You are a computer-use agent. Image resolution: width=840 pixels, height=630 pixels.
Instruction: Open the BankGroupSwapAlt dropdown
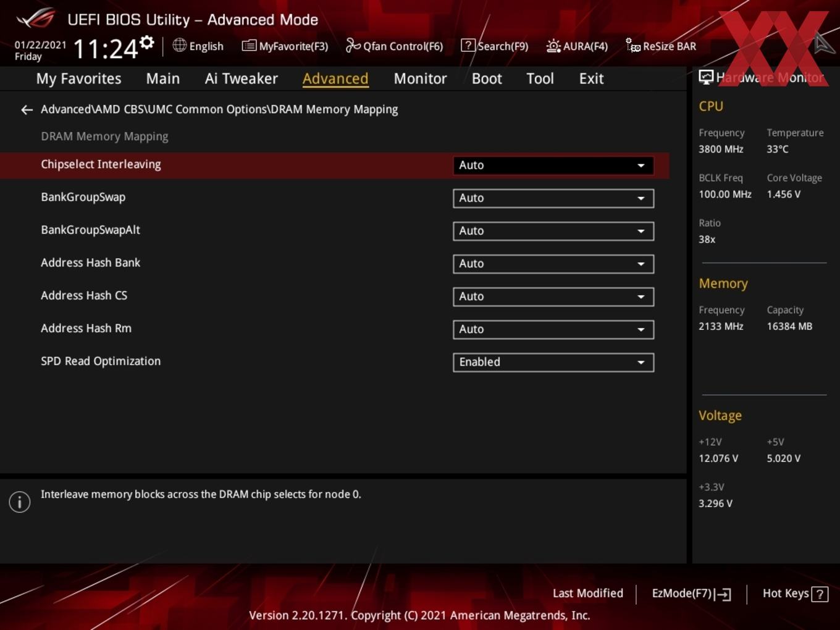click(553, 231)
